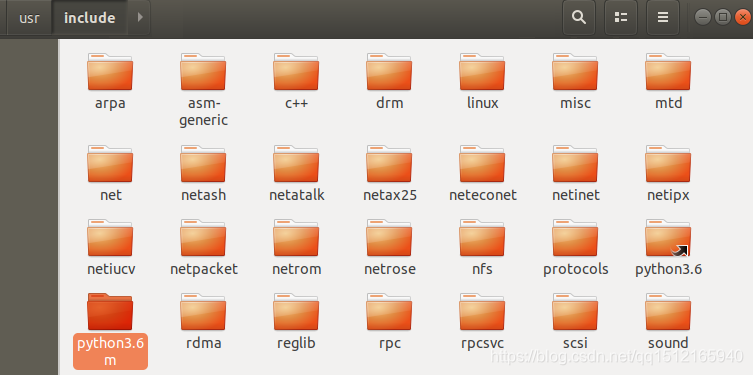Viewport: 753px width, 375px height.
Task: Select the nfs folder icon
Action: point(483,238)
